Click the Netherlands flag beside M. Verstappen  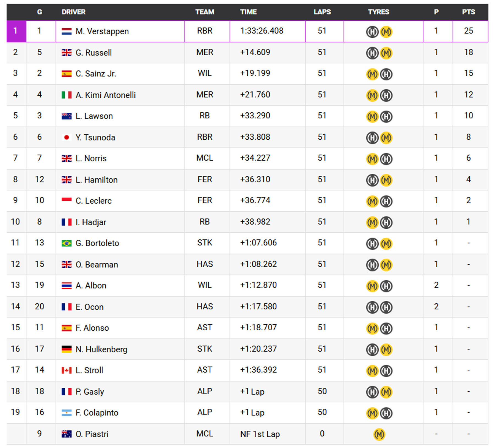coord(66,31)
